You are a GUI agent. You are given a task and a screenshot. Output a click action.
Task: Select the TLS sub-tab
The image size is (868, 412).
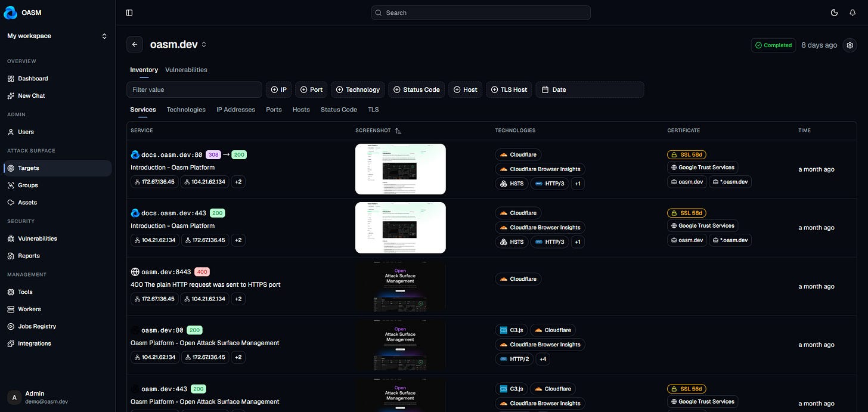tap(373, 110)
